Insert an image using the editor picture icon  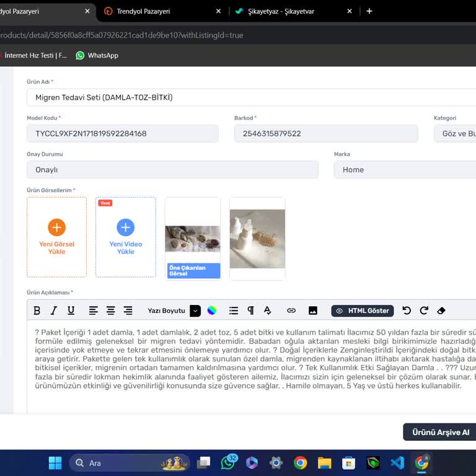click(x=313, y=311)
